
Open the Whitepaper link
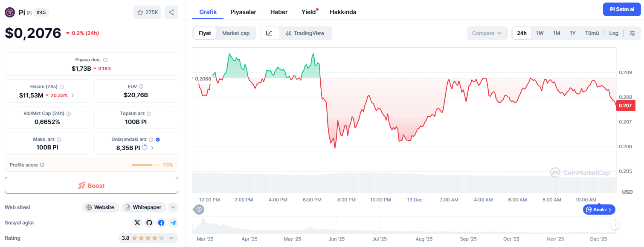pos(144,207)
